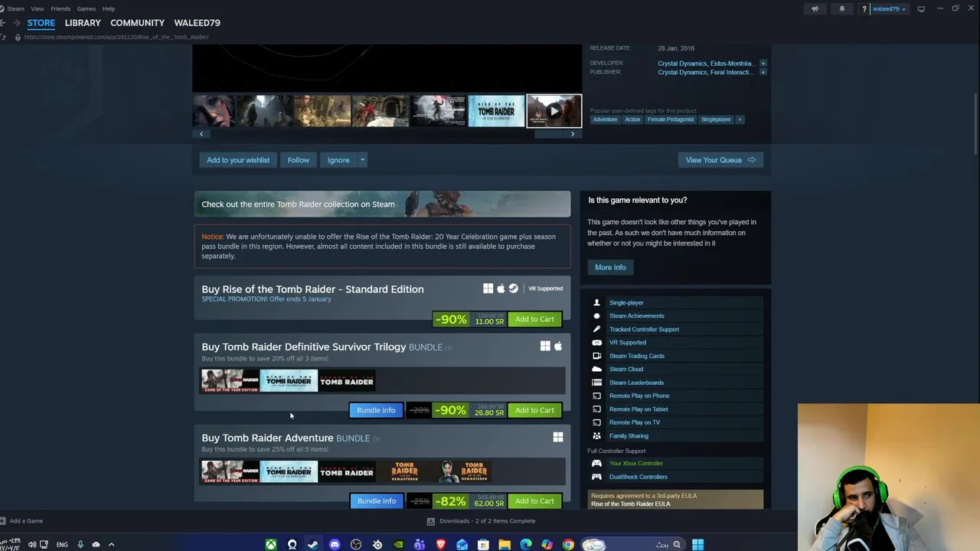The height and width of the screenshot is (551, 980).
Task: Open Downloads status at bottom
Action: click(481, 521)
